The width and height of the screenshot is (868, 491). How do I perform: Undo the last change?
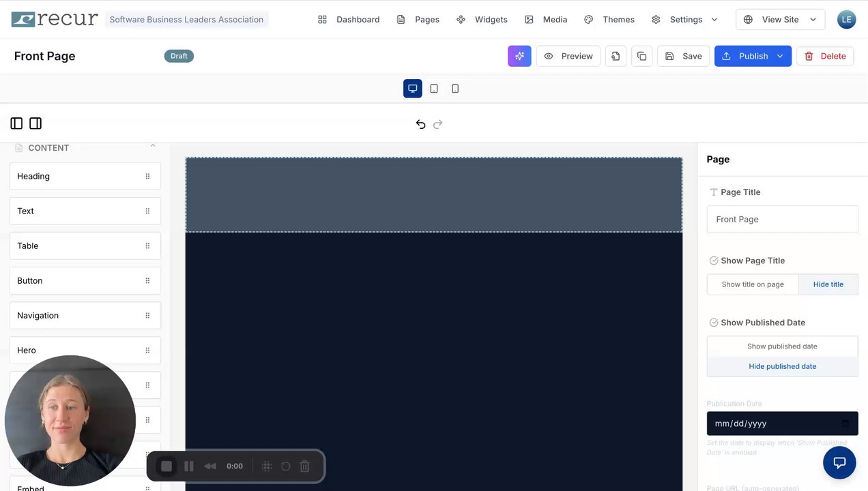(x=420, y=124)
